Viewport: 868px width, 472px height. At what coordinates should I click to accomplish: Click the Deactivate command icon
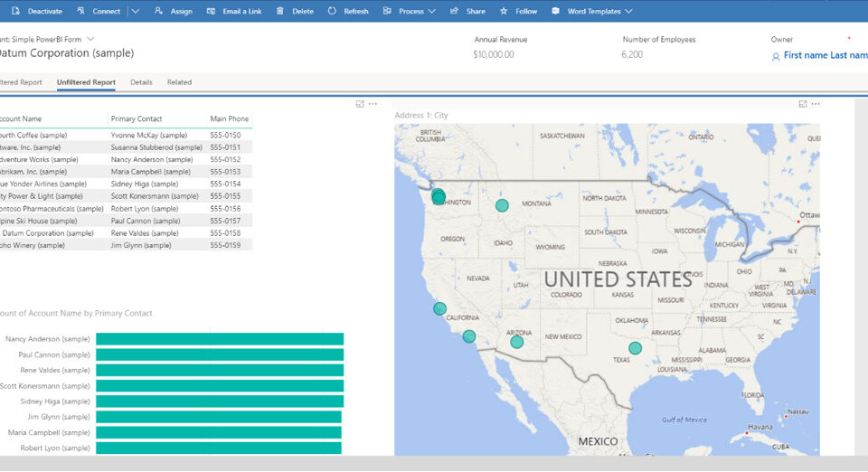(x=15, y=11)
